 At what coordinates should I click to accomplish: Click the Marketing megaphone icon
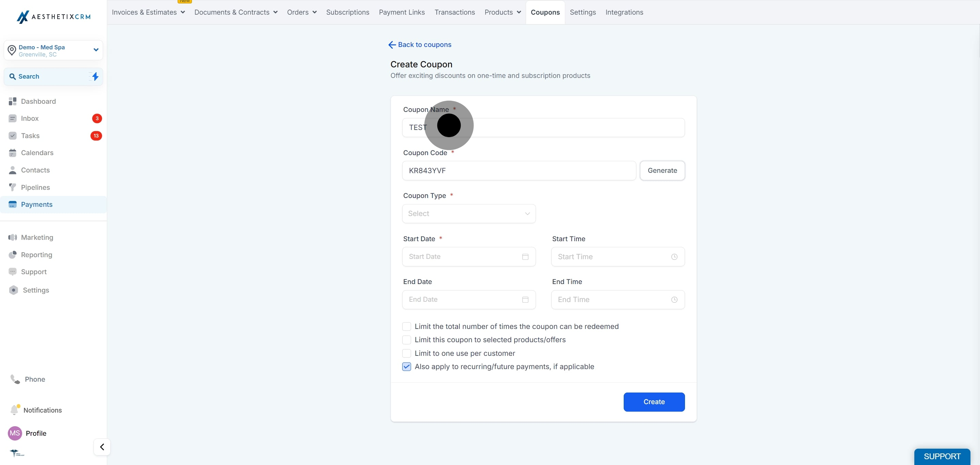coord(13,237)
